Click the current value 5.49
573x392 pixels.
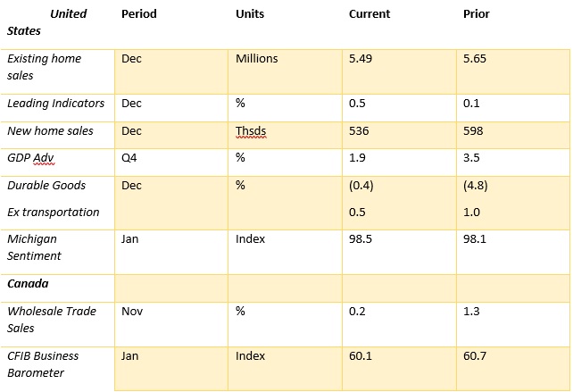tap(361, 59)
